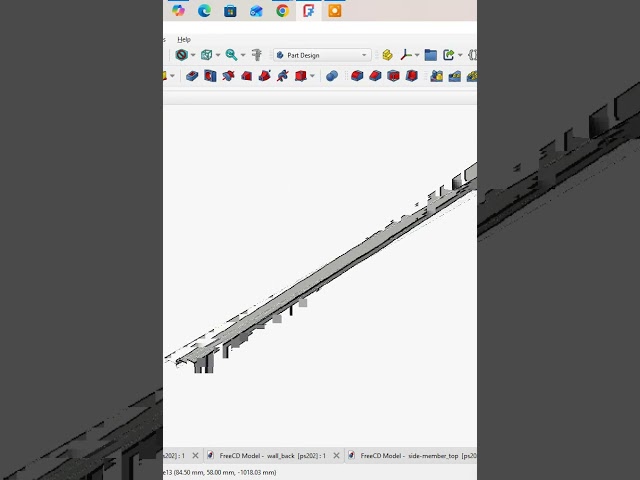Image resolution: width=640 pixels, height=480 pixels.
Task: Open the standard views dropdown arrow
Action: coord(218,55)
